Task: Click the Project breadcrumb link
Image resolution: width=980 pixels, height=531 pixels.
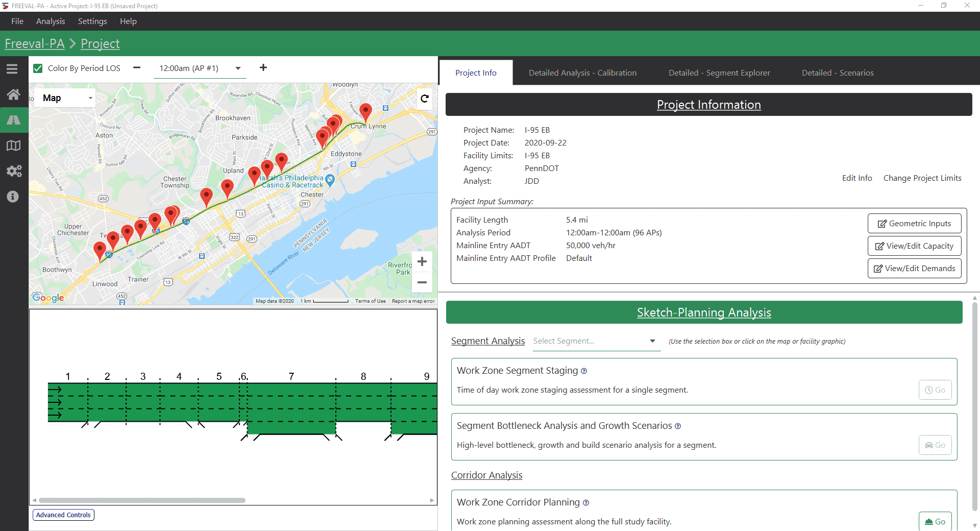Action: [100, 44]
